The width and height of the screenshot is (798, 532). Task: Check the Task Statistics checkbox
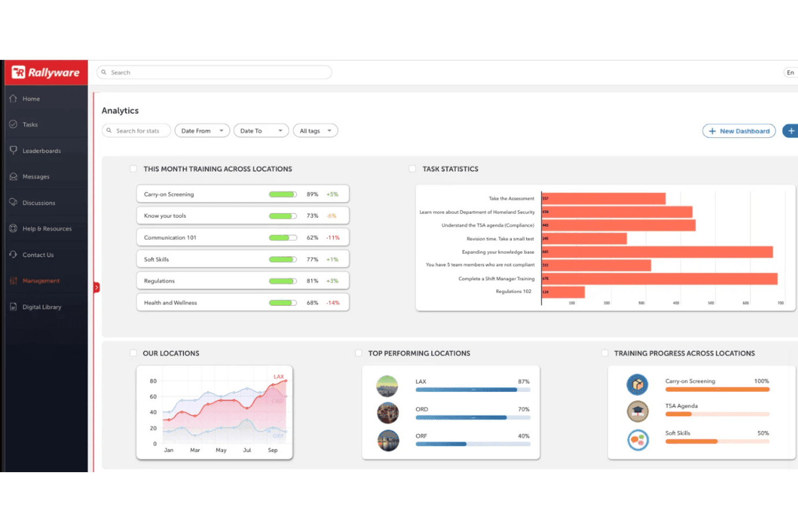click(412, 169)
